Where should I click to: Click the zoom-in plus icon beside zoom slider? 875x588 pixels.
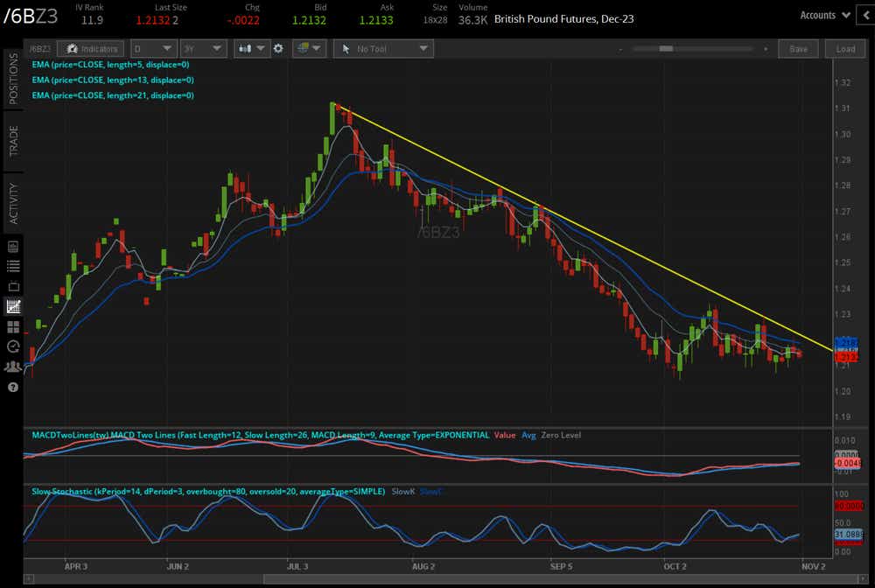click(766, 49)
